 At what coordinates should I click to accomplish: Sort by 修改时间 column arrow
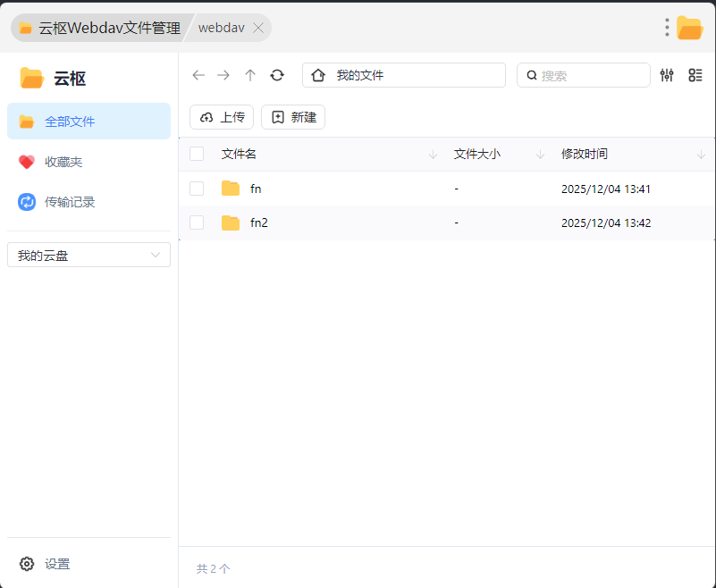tap(701, 155)
